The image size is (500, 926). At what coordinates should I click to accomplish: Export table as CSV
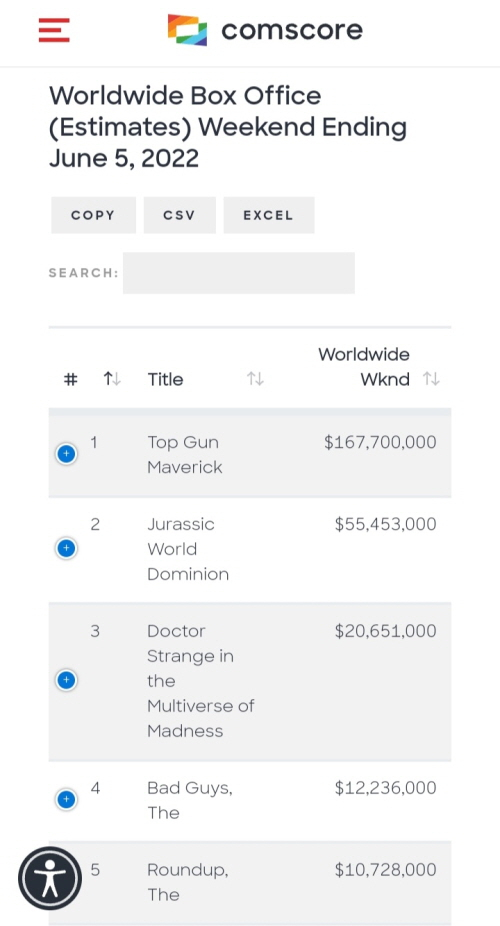[x=179, y=215]
